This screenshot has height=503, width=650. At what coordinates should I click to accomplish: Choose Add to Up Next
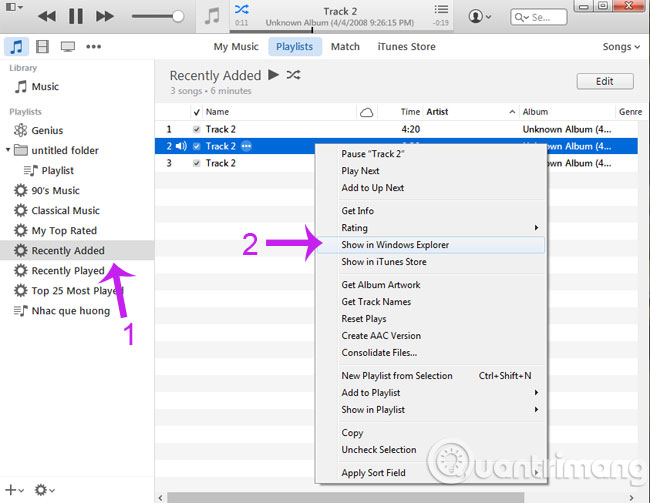pos(430,188)
